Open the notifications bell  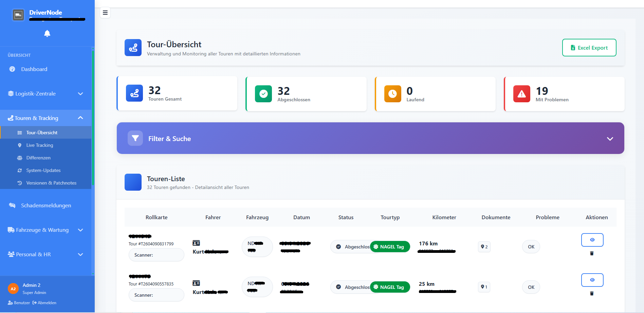pyautogui.click(x=47, y=33)
